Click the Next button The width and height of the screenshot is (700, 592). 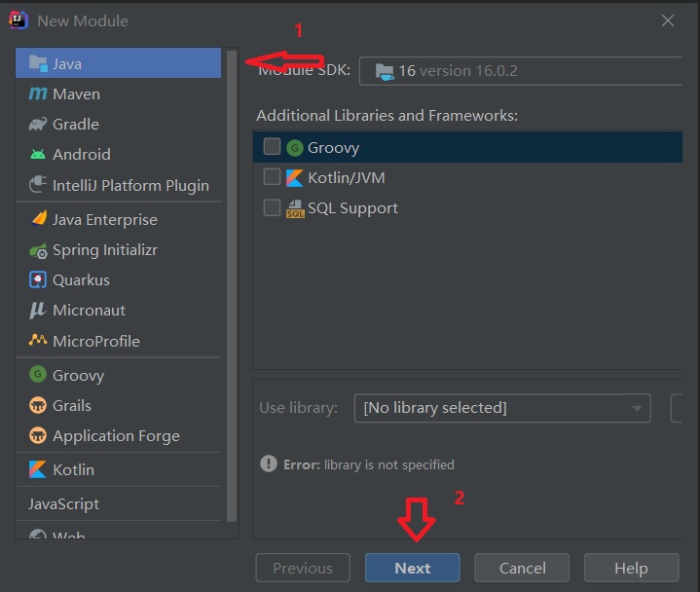412,569
